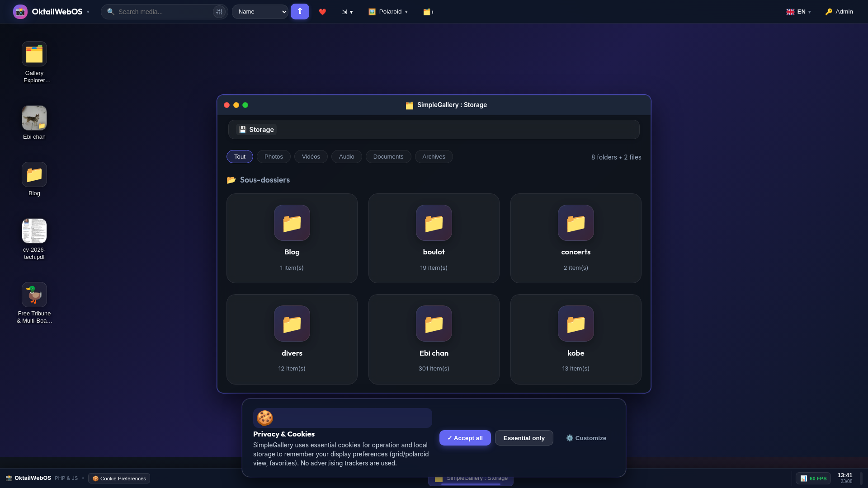Click the FPS counter in taskbar

point(813,479)
